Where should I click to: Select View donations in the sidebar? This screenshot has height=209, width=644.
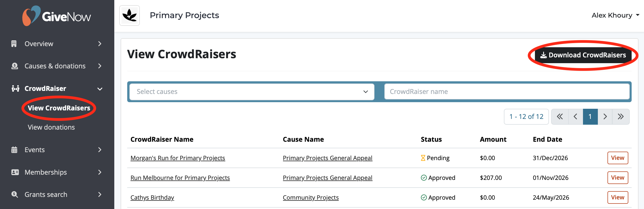point(51,127)
